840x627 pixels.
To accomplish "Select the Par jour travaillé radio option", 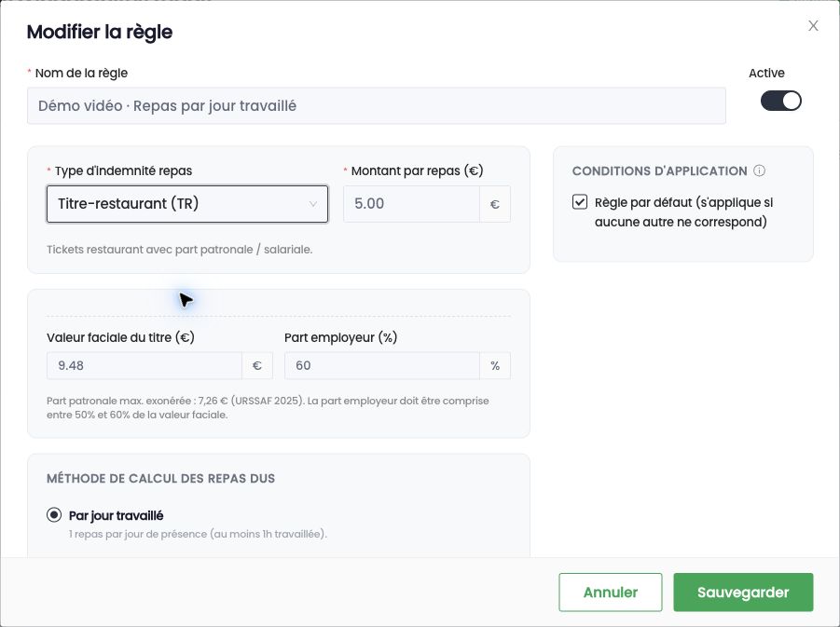I will pos(54,515).
